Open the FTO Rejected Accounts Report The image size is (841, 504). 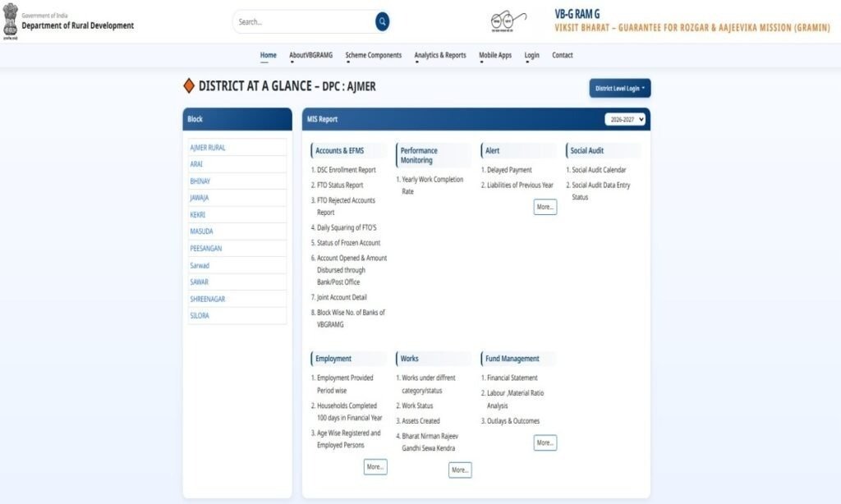(346, 206)
